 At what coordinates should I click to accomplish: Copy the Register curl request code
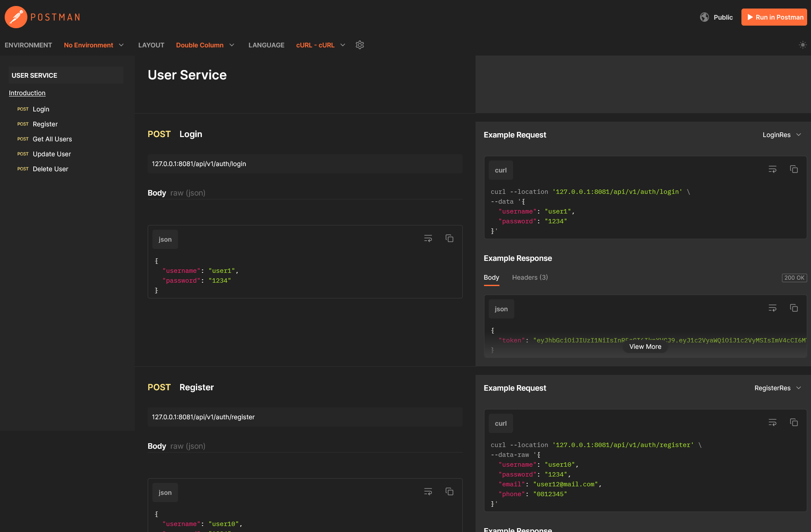(794, 423)
